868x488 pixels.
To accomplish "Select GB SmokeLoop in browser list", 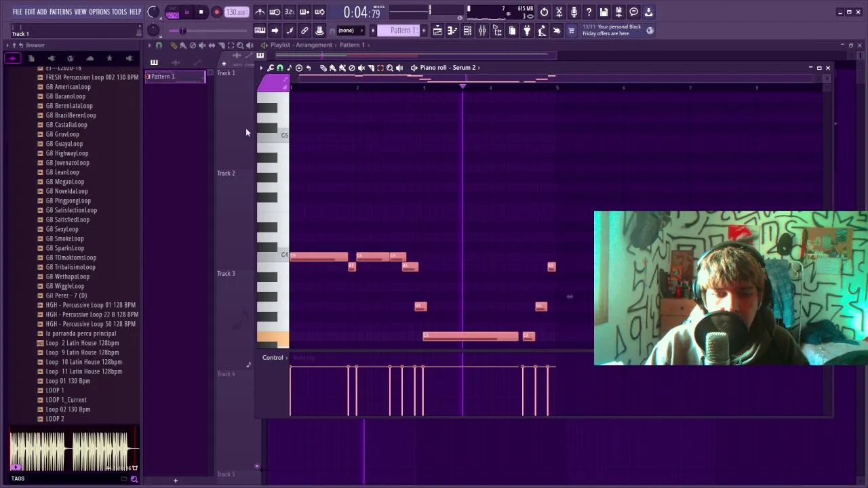I will [x=65, y=239].
